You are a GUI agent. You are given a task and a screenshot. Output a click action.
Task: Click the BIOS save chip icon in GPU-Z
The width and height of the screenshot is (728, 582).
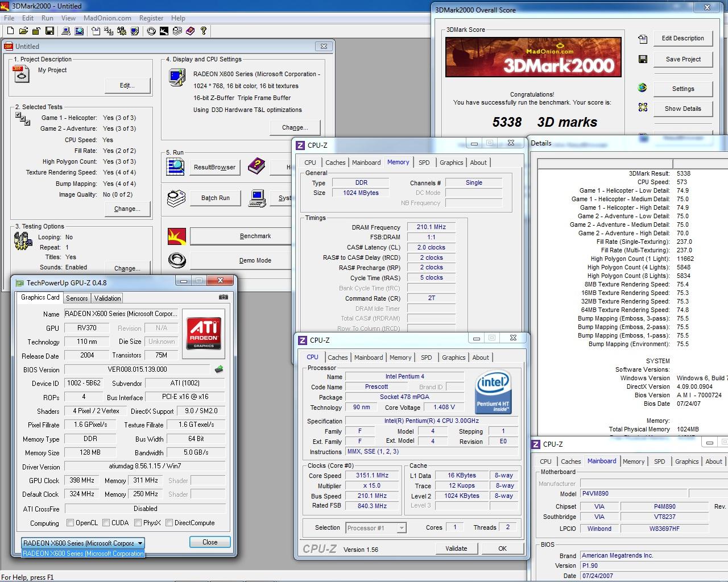[219, 369]
